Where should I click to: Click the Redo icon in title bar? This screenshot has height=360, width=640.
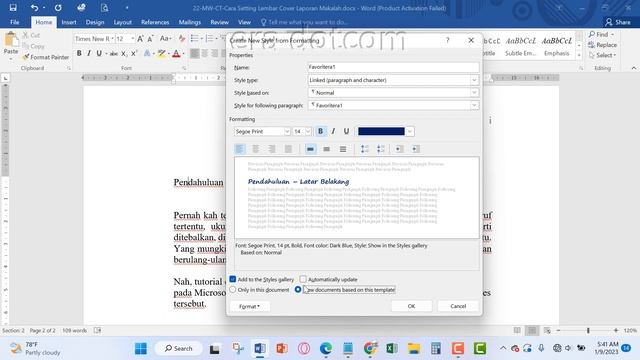58,7
